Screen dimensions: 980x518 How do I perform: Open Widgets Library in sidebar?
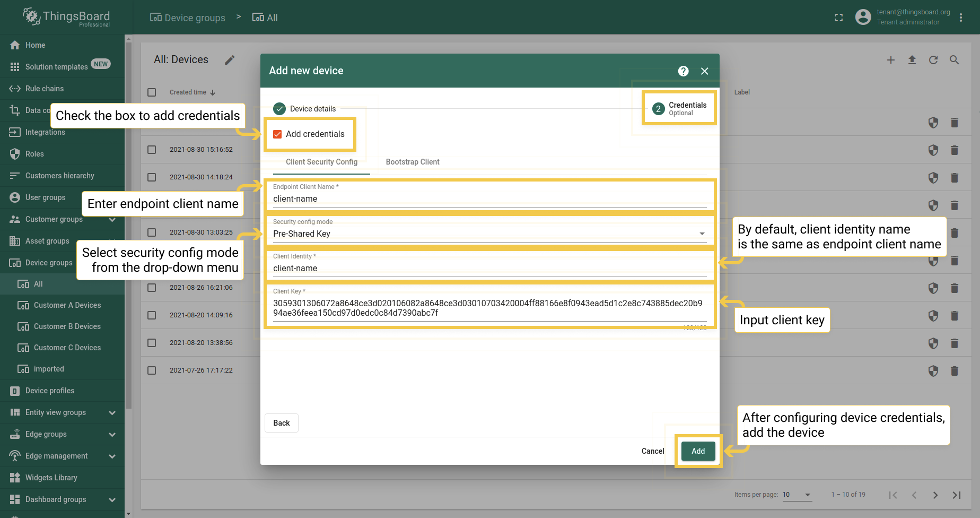[x=62, y=478]
